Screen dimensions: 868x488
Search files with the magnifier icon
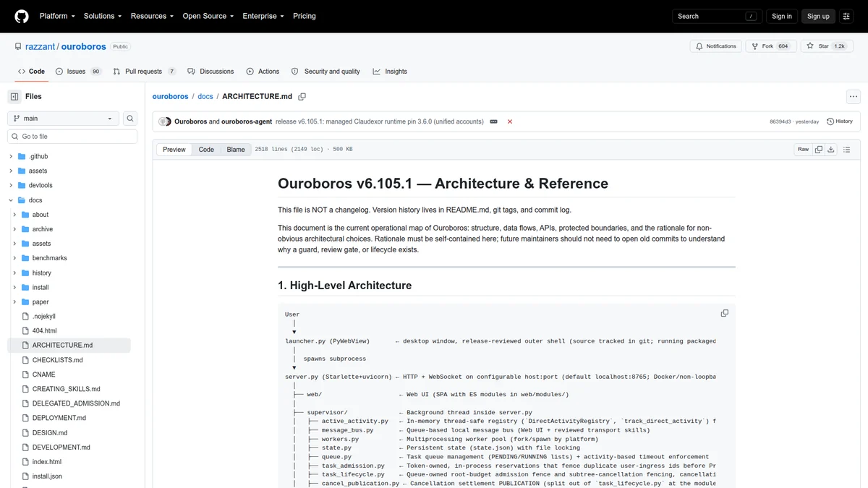(x=130, y=119)
